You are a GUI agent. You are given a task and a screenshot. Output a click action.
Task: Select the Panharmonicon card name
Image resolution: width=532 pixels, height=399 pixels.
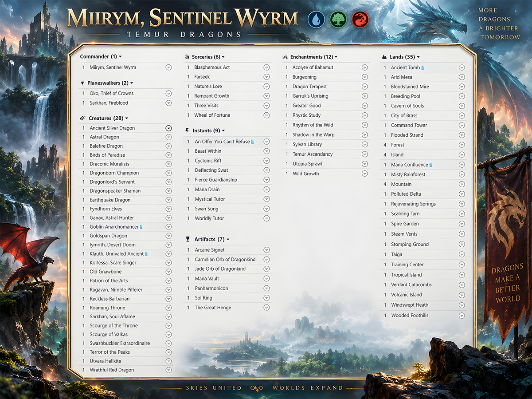pos(211,288)
